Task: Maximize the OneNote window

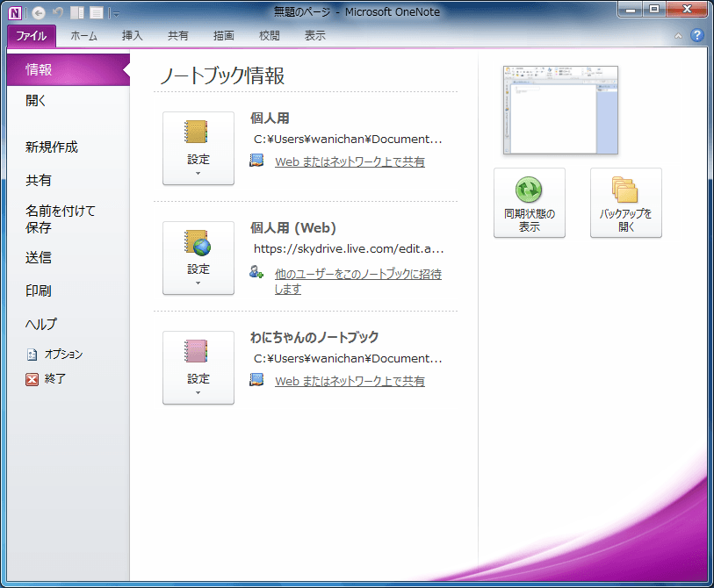Action: 654,9
